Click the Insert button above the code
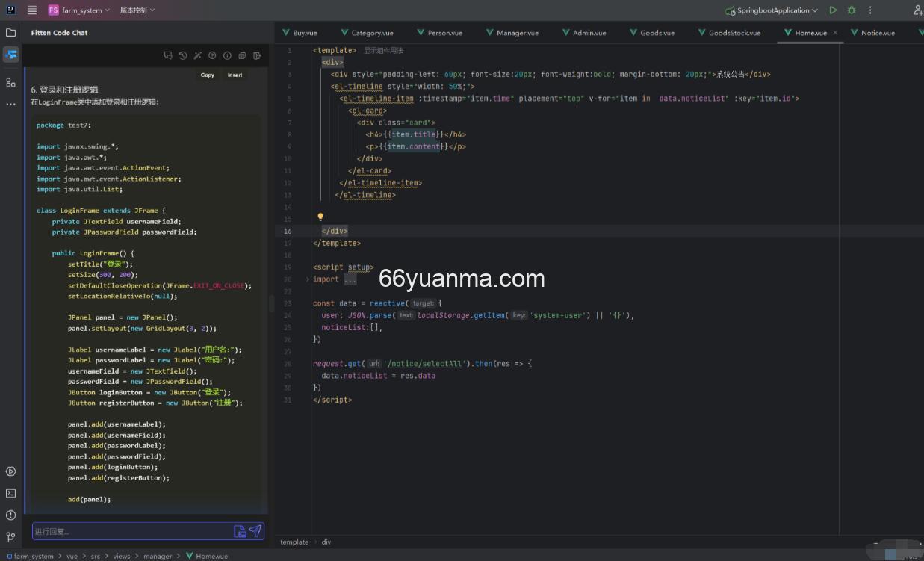 (x=235, y=75)
